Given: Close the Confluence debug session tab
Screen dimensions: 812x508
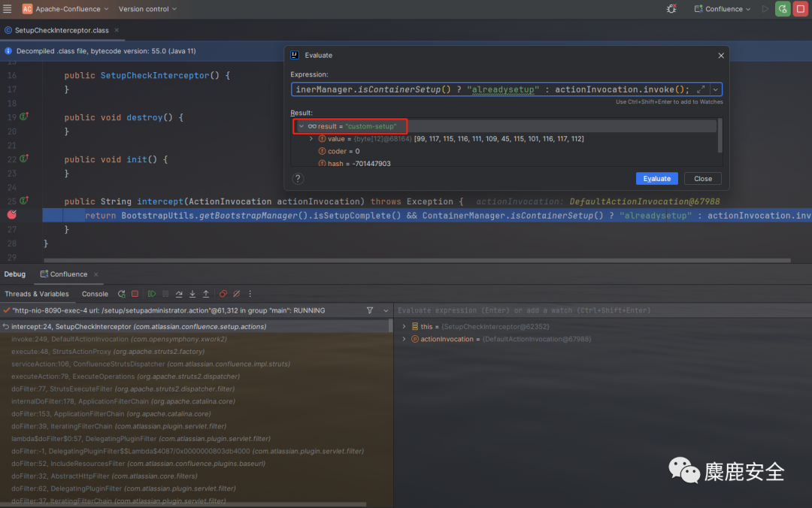Looking at the screenshot, I should [95, 274].
